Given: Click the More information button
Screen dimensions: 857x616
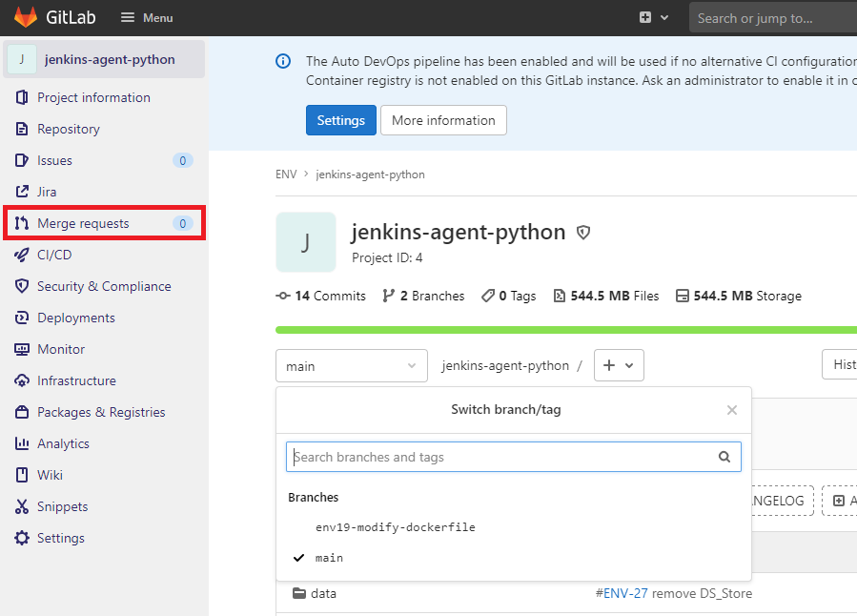Looking at the screenshot, I should pos(443,120).
